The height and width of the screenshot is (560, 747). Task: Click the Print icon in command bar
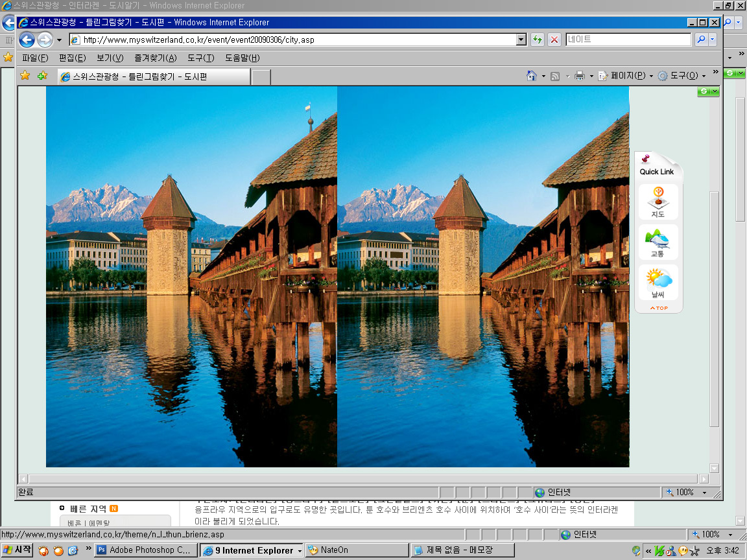(580, 76)
